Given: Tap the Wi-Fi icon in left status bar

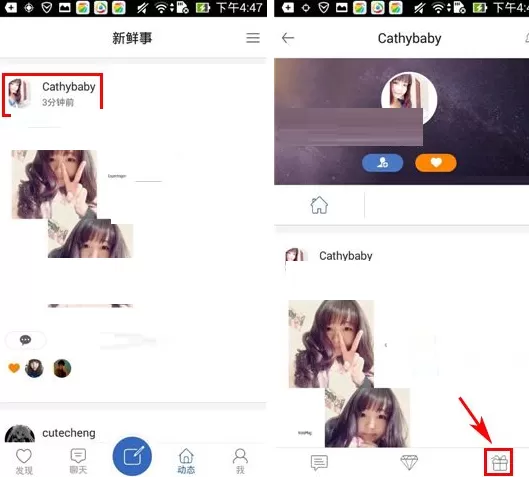Looking at the screenshot, I should [x=162, y=7].
